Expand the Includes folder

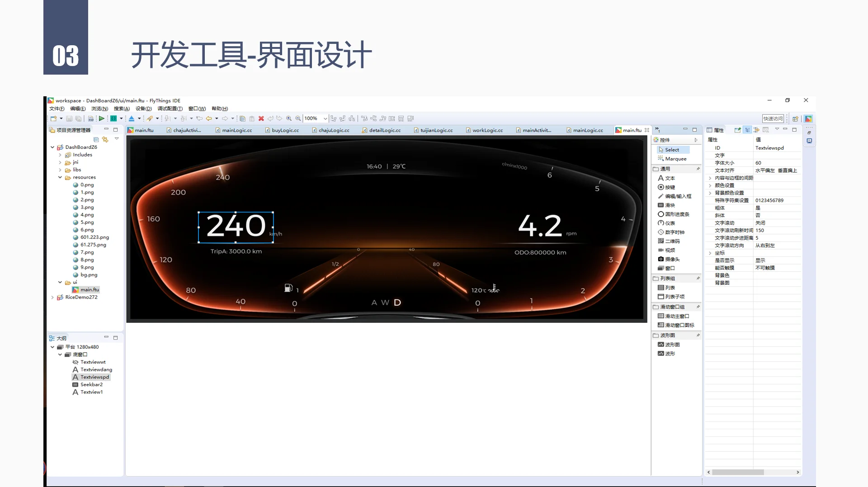tap(60, 155)
